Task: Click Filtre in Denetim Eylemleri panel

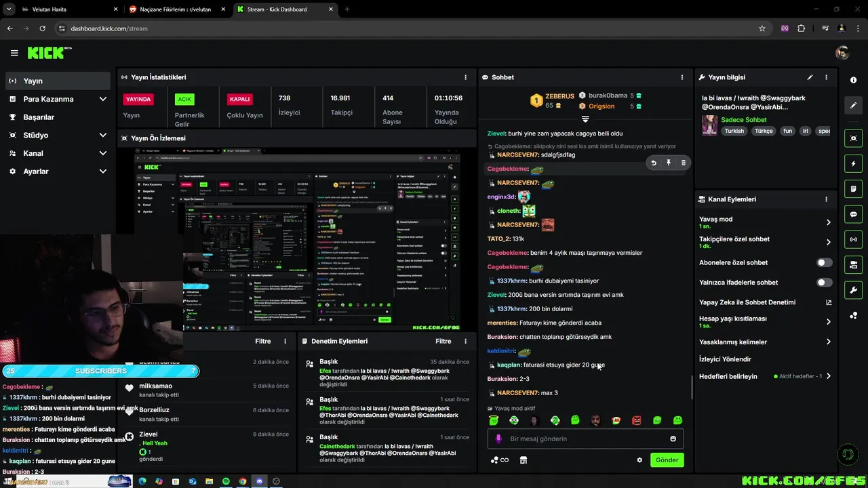Action: [443, 341]
